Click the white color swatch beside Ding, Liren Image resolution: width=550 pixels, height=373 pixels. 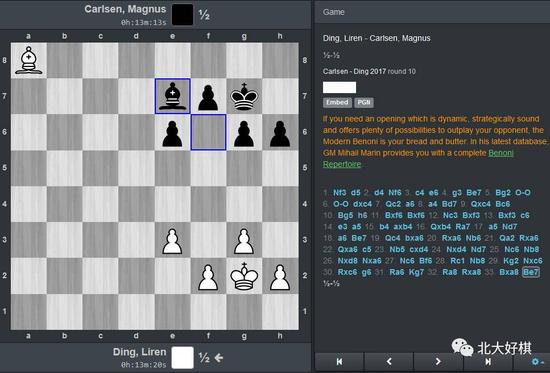tap(182, 358)
